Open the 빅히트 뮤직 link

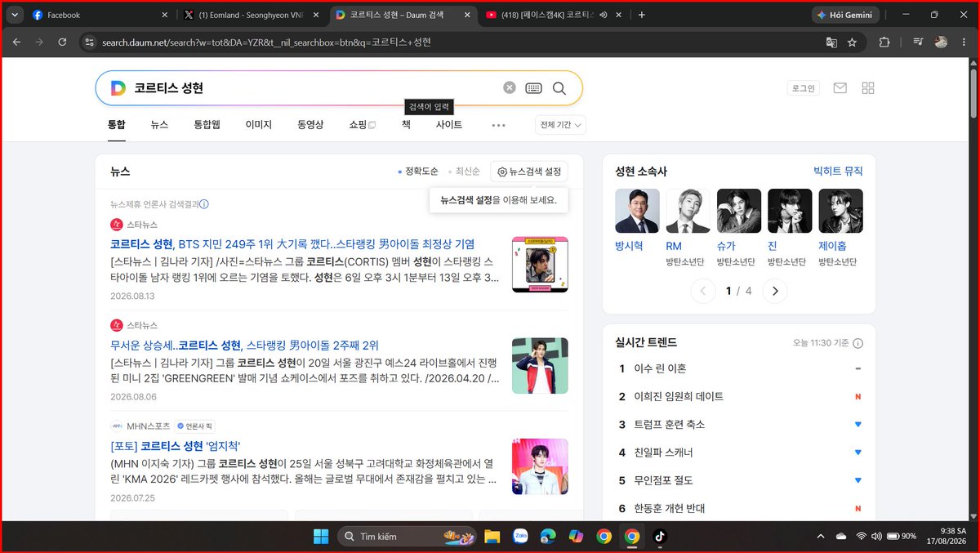pos(838,172)
